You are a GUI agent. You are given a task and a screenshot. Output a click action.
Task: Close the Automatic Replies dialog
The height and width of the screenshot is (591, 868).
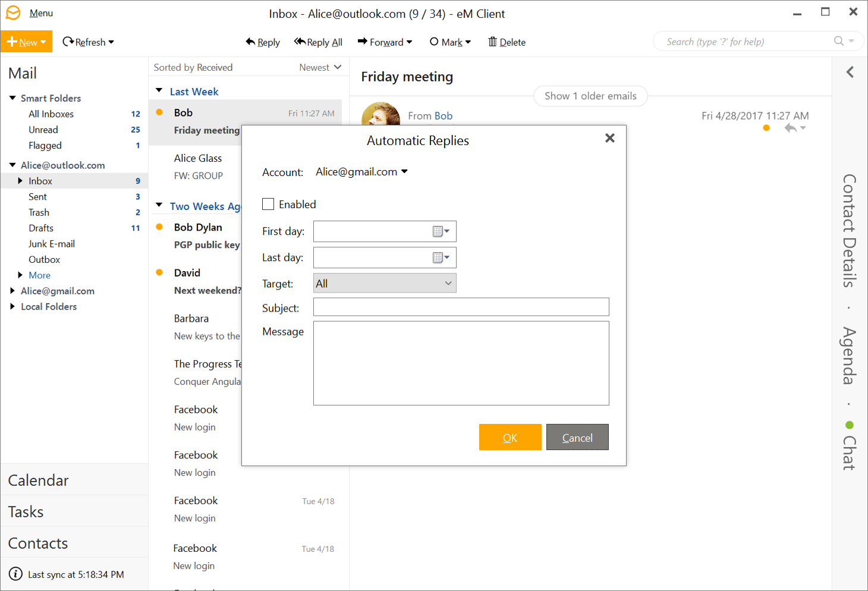pyautogui.click(x=609, y=138)
